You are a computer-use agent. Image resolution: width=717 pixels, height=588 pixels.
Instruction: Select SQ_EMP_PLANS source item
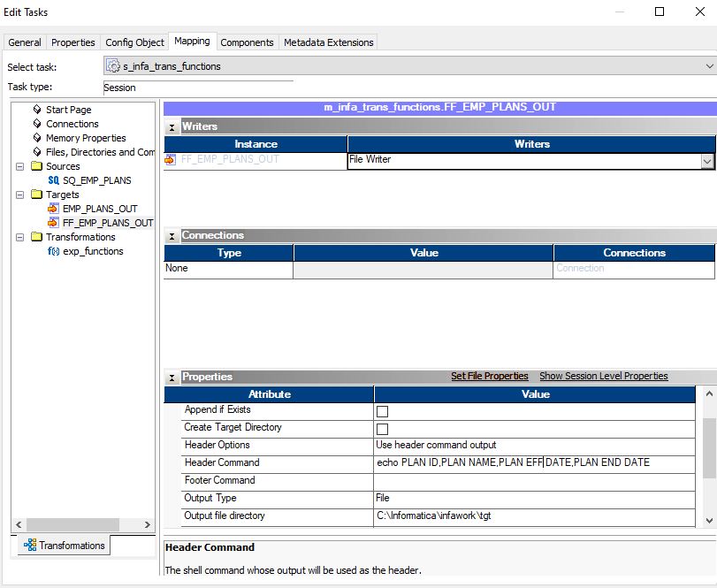pos(97,180)
